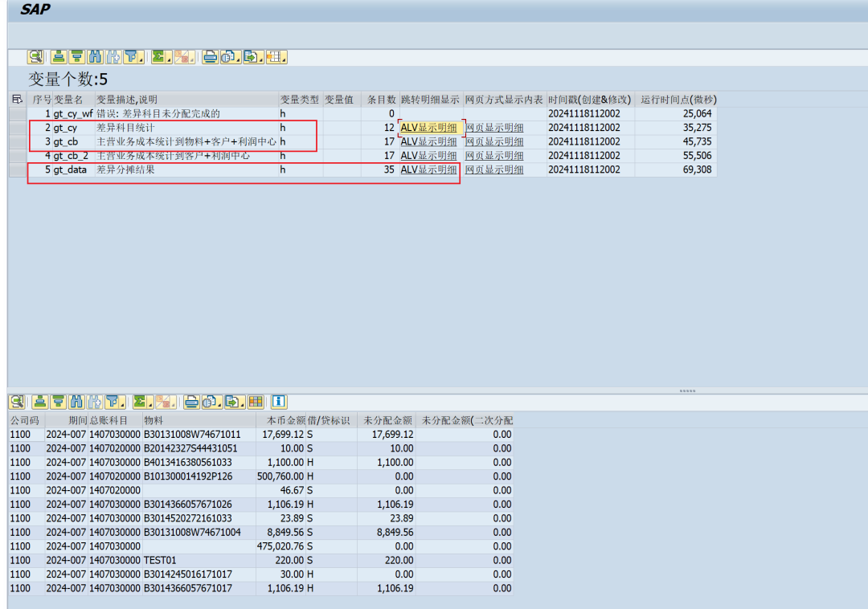Viewport: 868px width, 609px height.
Task: Click Views icon in variable list toolbar
Action: [228, 57]
